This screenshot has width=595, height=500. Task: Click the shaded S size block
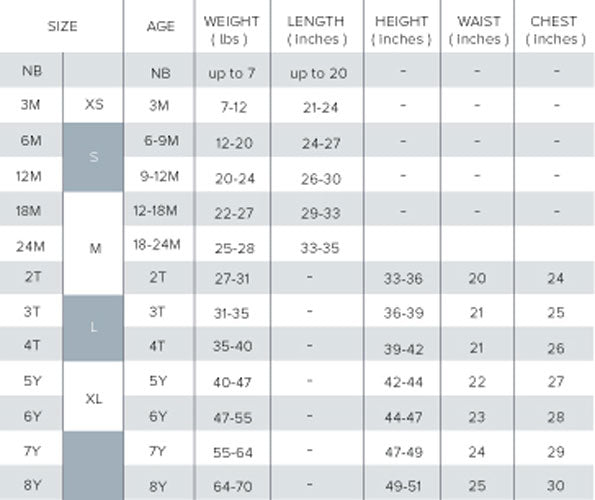(x=93, y=157)
